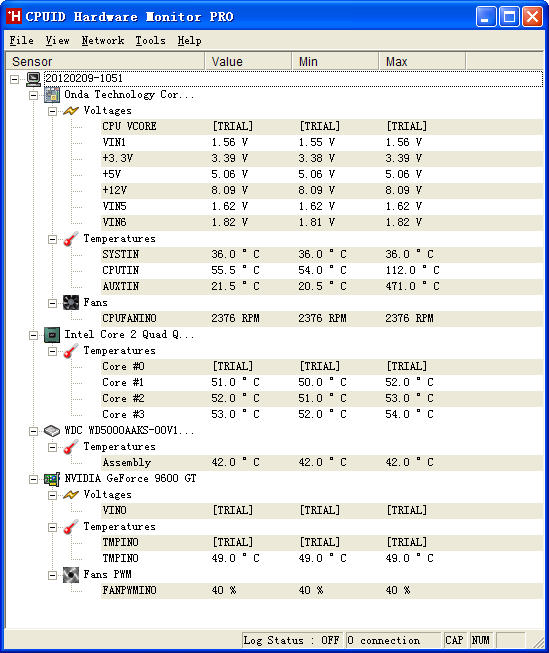Open the Help menu
The width and height of the screenshot is (549, 653).
[190, 40]
